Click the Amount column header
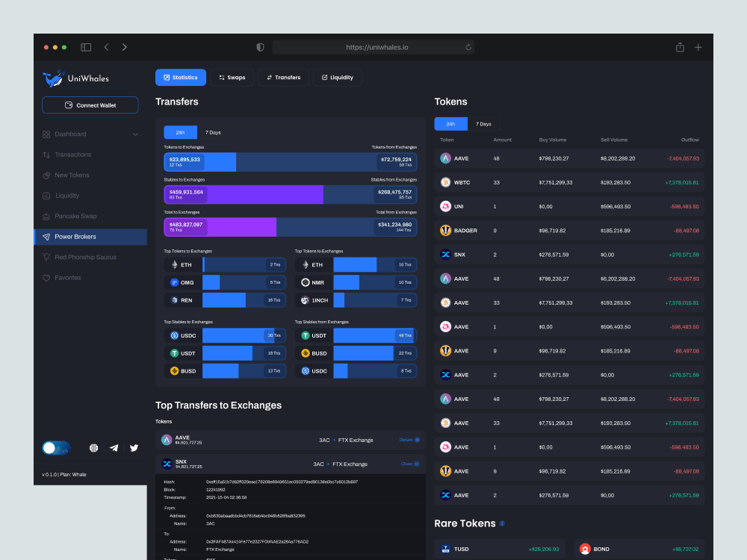 pos(503,140)
